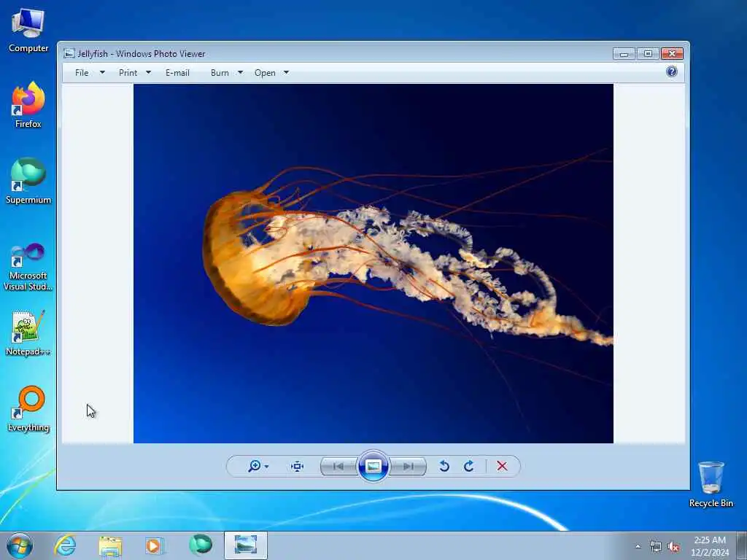Select the Computer desktop icon
Screen dimensions: 747x560
click(x=28, y=31)
